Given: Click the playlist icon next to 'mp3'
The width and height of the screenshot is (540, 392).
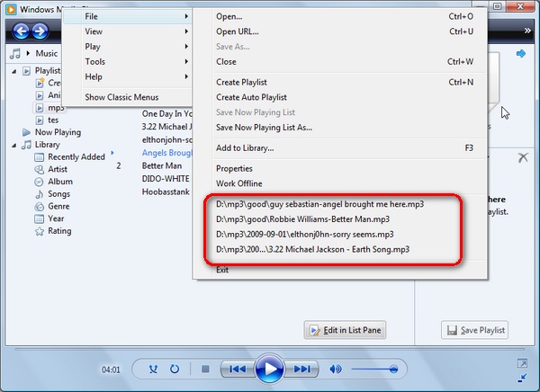Looking at the screenshot, I should [x=40, y=108].
